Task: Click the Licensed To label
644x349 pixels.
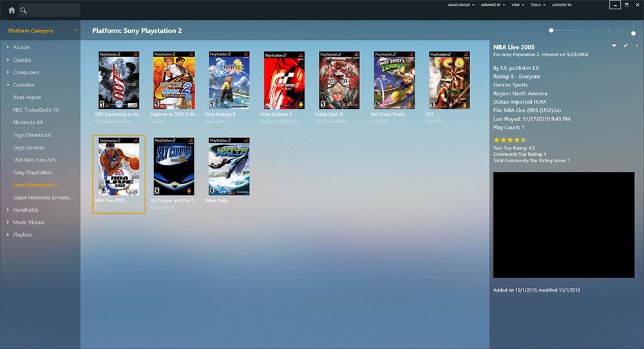Action: click(x=562, y=5)
